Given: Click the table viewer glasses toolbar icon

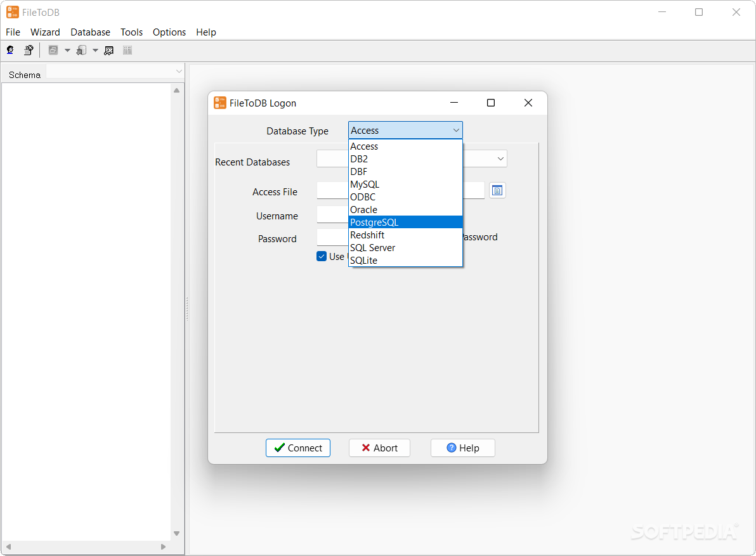Looking at the screenshot, I should [109, 50].
